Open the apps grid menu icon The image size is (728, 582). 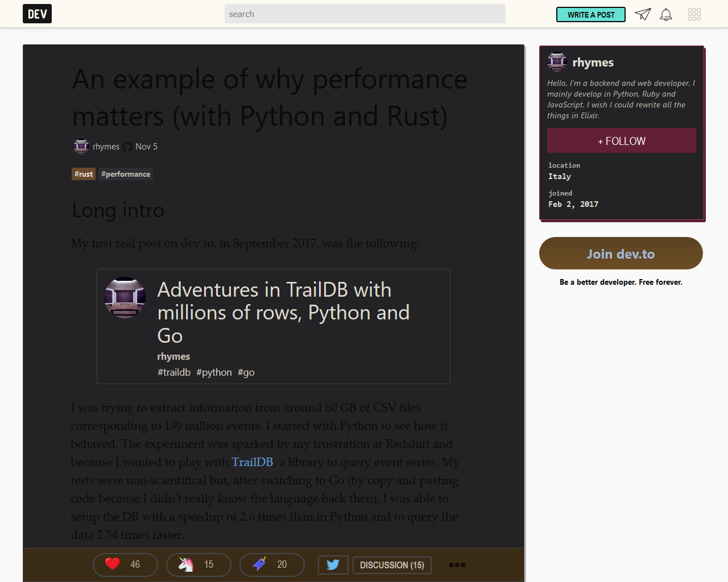[x=694, y=14]
